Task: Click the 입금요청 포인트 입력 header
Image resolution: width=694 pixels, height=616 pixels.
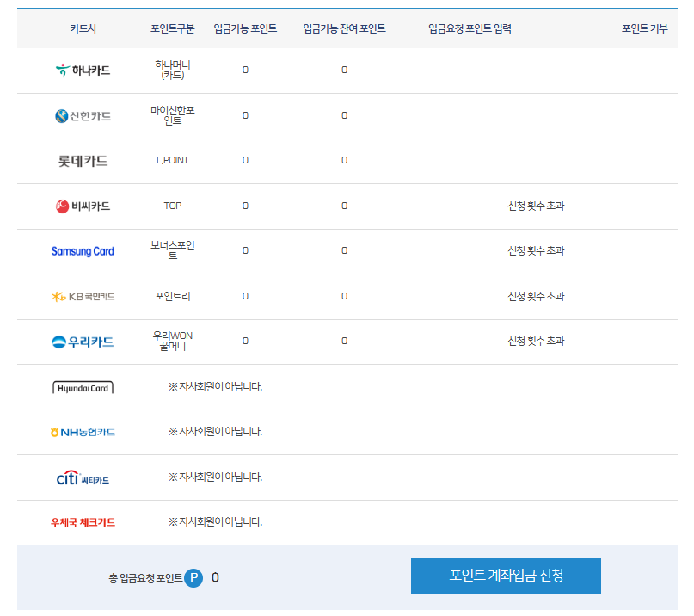Action: (470, 28)
